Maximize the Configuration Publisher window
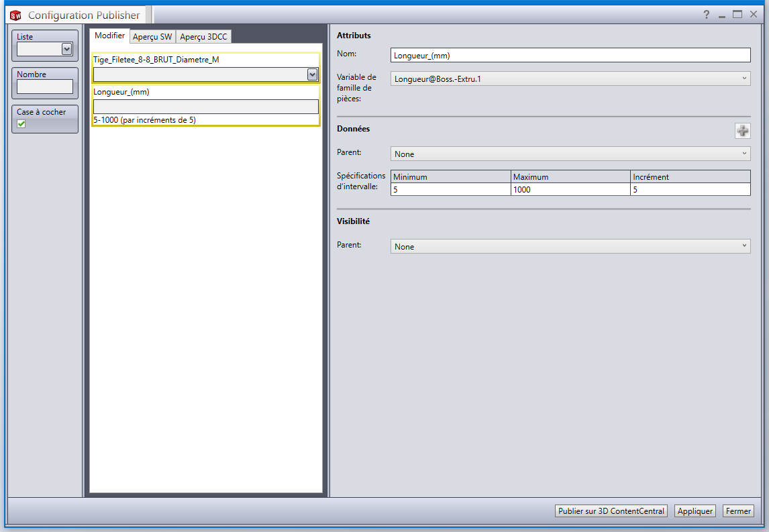This screenshot has height=532, width=769. coord(737,15)
